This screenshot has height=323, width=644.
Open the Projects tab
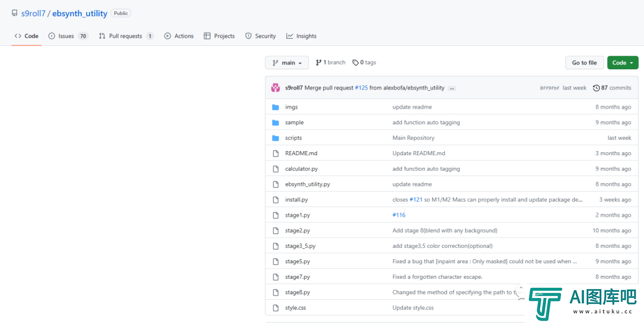[219, 36]
